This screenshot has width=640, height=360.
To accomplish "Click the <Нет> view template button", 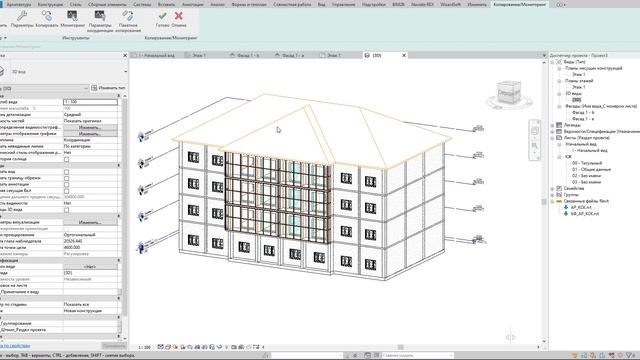I will 90,267.
